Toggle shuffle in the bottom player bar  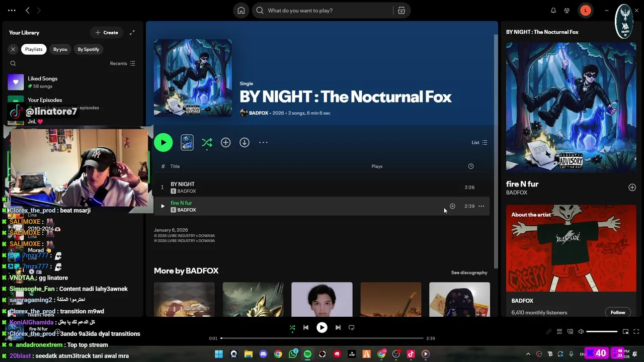[x=292, y=328]
